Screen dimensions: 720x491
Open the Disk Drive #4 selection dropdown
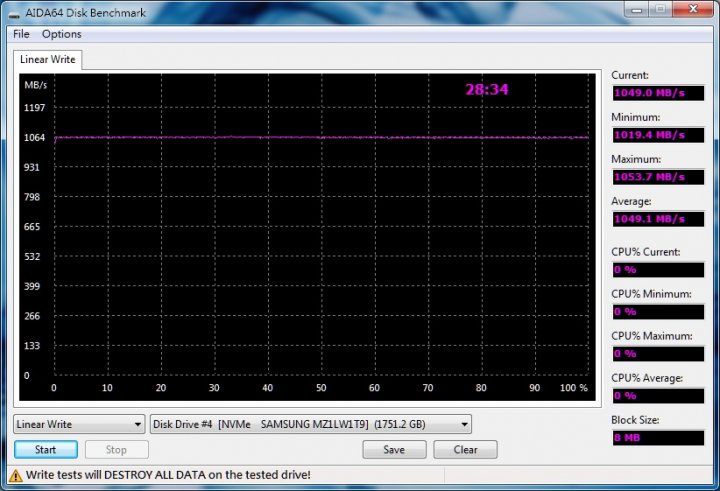tap(311, 424)
